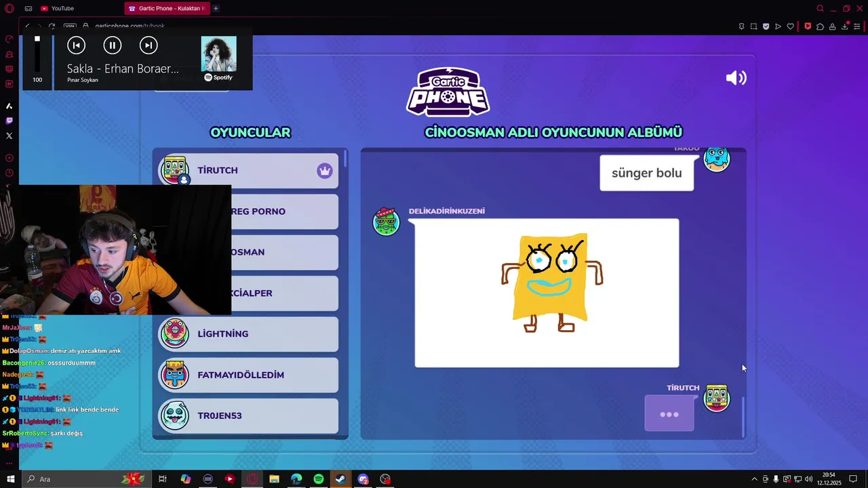
Task: Click the LİGHTNİNG player avatar
Action: point(175,333)
